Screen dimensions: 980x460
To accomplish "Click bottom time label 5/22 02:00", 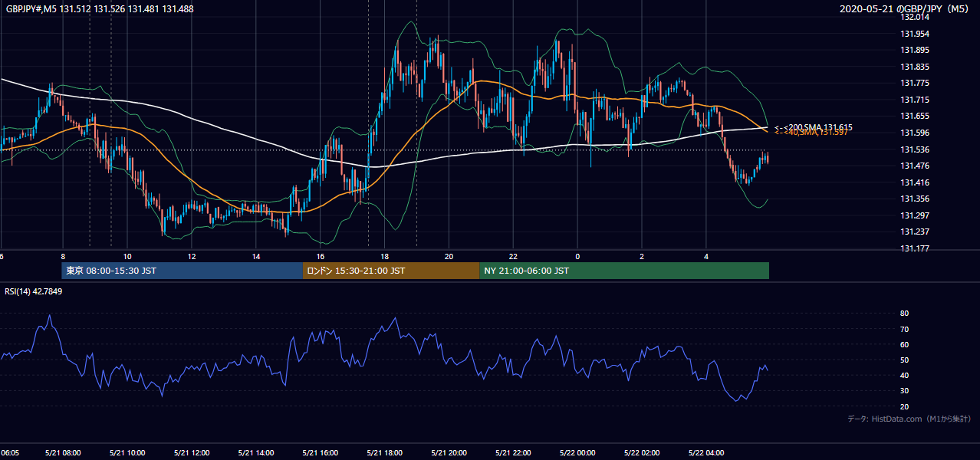I will coord(643,452).
